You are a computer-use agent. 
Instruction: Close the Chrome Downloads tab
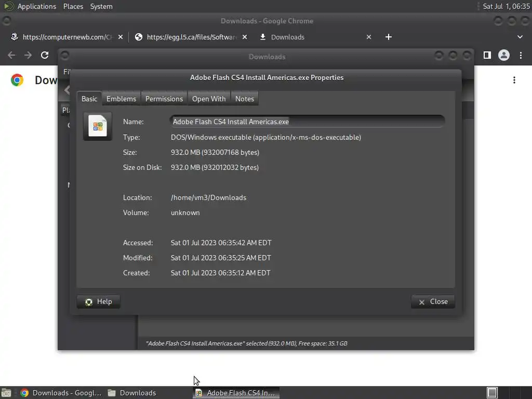pos(369,37)
